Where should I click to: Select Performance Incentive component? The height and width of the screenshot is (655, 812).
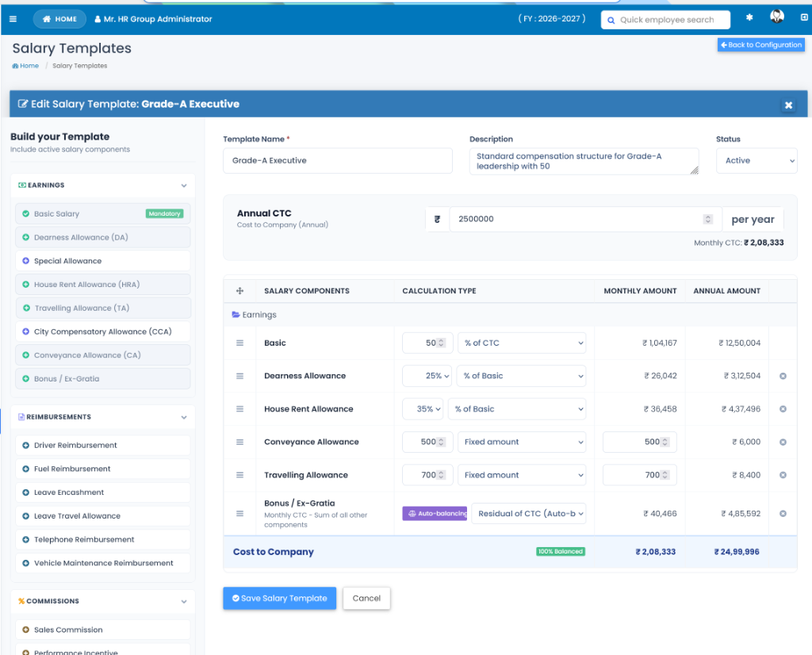click(102, 649)
